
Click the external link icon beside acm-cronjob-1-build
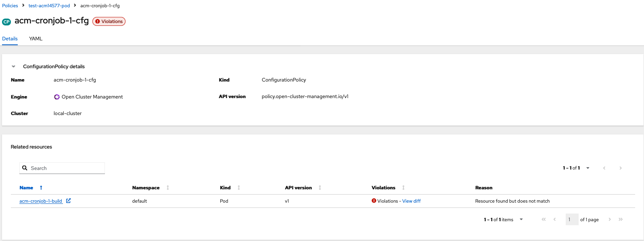point(69,201)
